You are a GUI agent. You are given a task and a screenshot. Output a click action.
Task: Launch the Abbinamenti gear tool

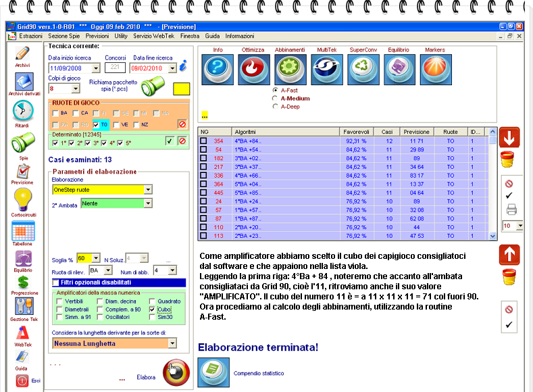[x=291, y=68]
